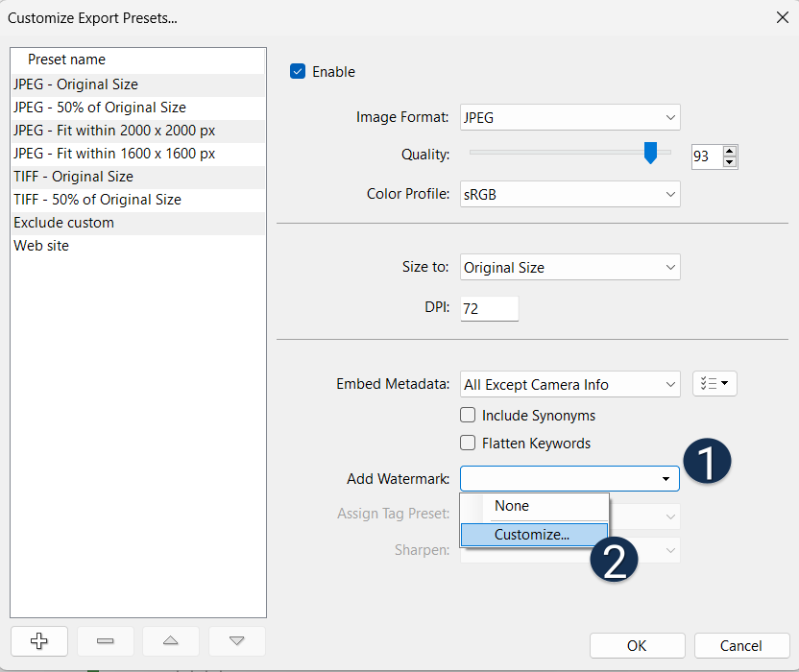This screenshot has width=799, height=672.
Task: Click the Quality slider handle
Action: coord(650,153)
